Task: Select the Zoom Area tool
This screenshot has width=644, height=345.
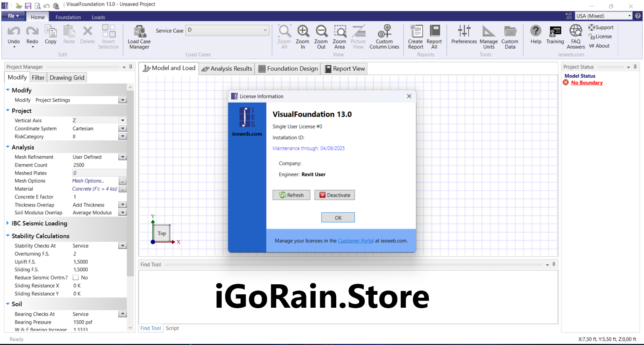Action: (340, 37)
